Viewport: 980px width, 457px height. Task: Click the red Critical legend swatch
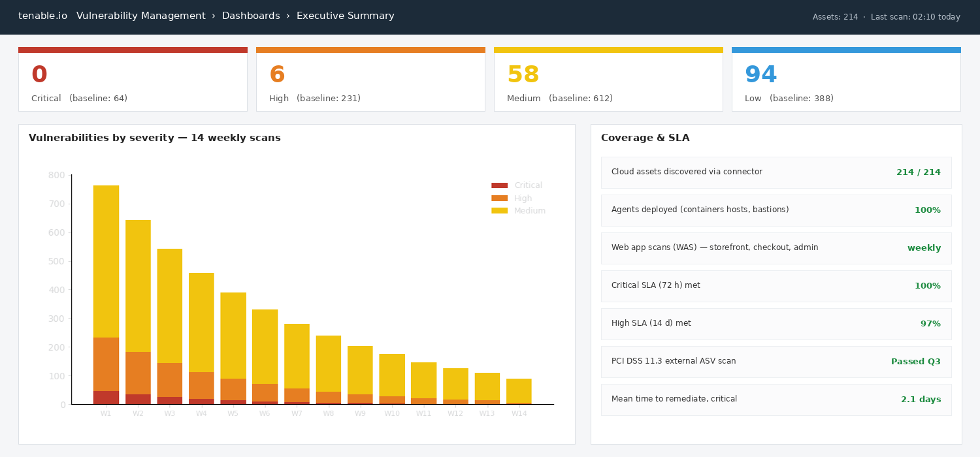[x=499, y=185]
